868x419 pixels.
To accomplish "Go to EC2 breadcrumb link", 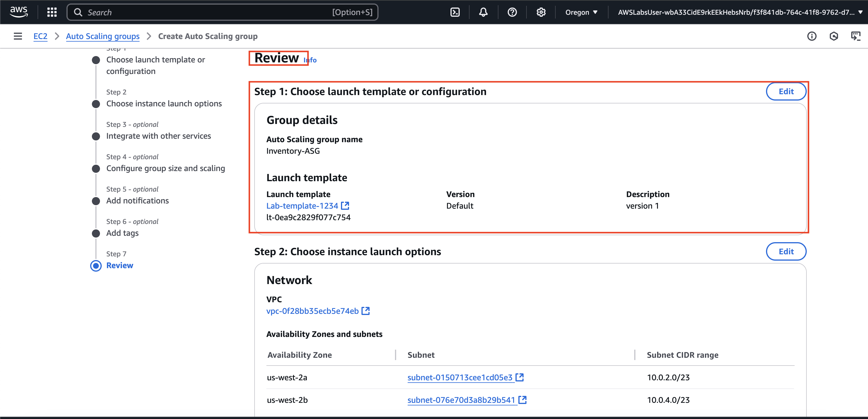I will [40, 36].
